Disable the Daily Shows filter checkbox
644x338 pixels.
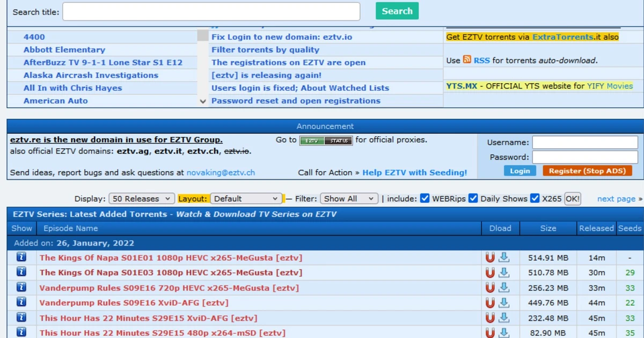(473, 198)
